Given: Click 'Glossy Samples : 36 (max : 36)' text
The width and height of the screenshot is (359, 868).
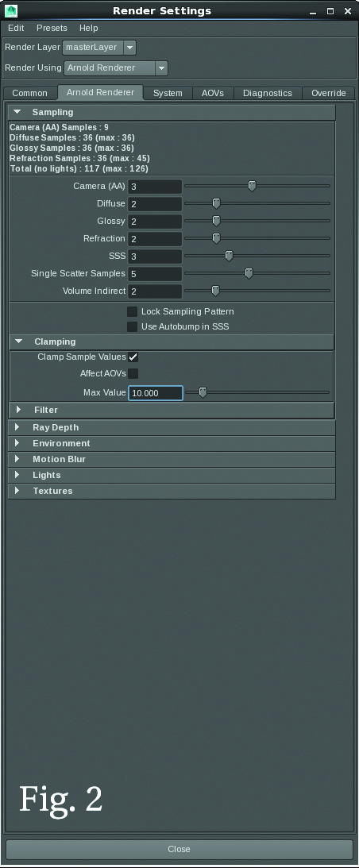Looking at the screenshot, I should coord(72,149).
